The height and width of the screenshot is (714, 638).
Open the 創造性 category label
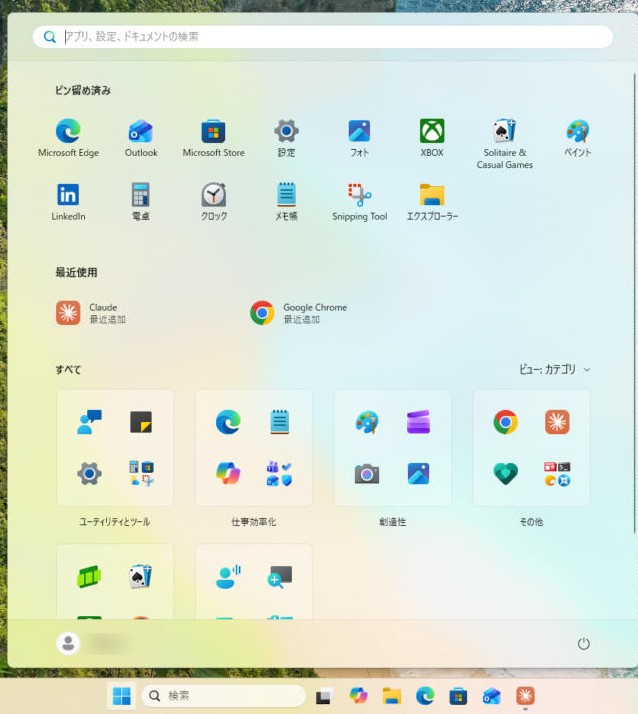click(x=393, y=522)
